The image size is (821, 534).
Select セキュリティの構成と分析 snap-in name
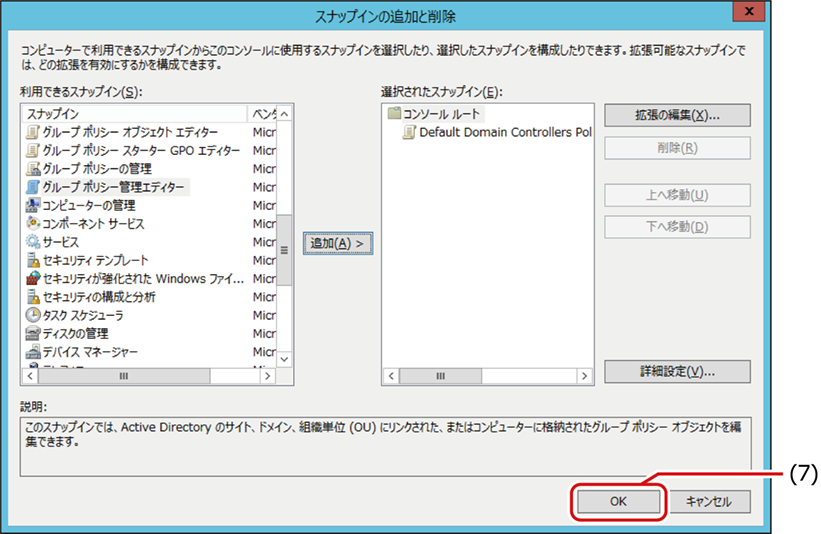coord(99,297)
